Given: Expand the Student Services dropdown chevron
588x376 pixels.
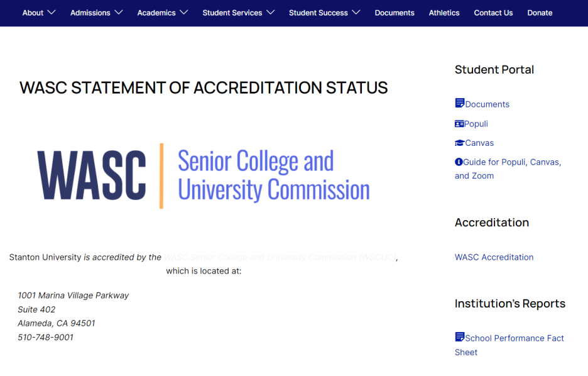Looking at the screenshot, I should coord(270,13).
